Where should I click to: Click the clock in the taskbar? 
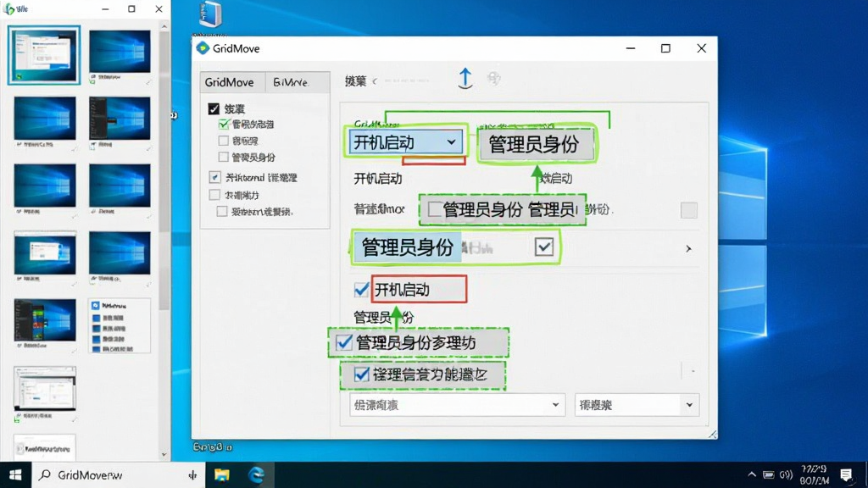click(x=814, y=474)
